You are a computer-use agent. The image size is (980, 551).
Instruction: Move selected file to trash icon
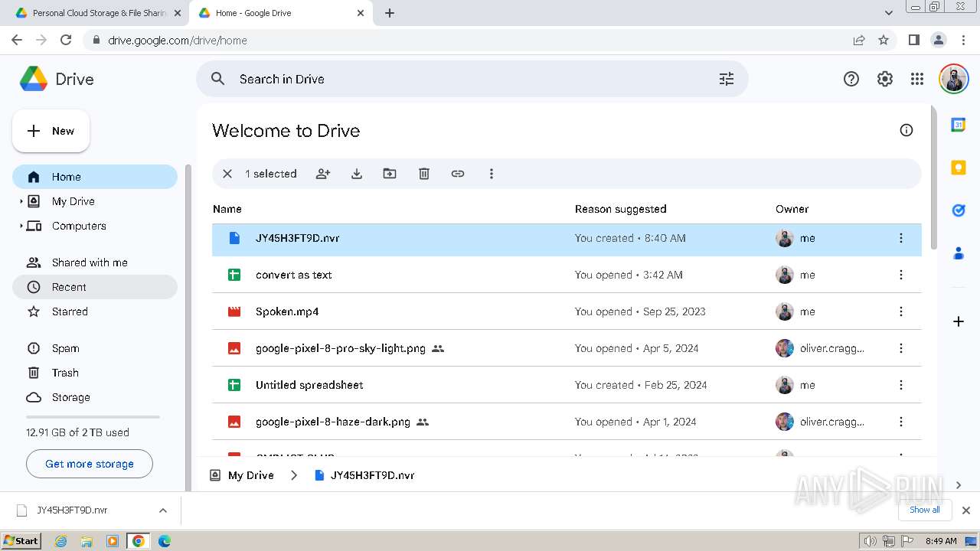[x=424, y=174]
